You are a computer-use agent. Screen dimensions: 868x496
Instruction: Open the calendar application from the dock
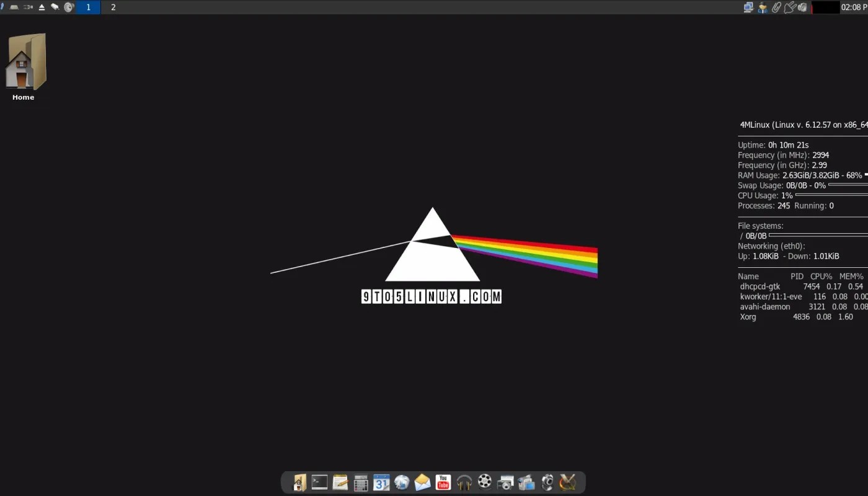[x=381, y=482]
